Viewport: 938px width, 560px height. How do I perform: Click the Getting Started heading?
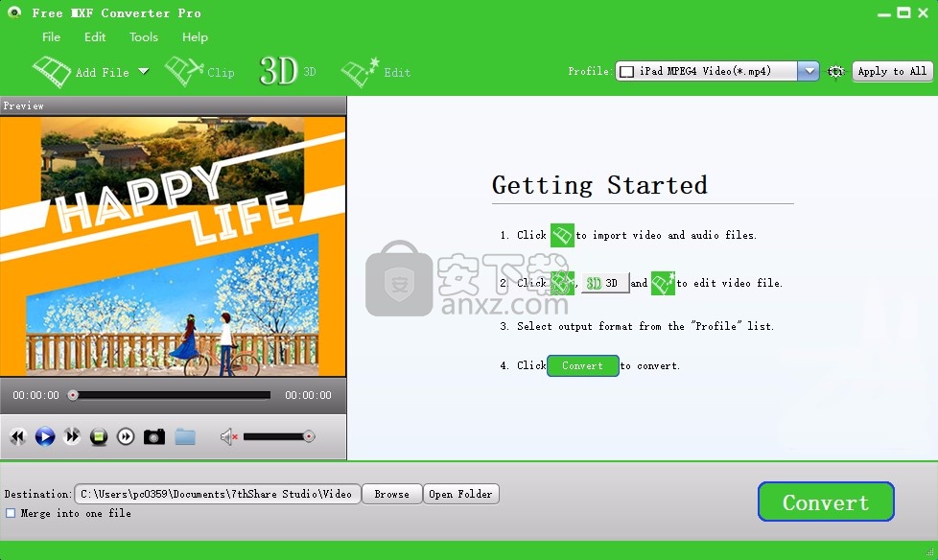(x=599, y=185)
